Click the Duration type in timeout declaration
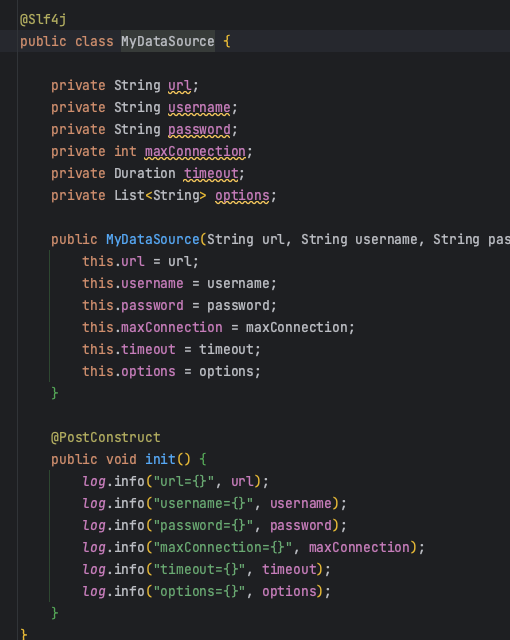The image size is (510, 640). tap(144, 174)
